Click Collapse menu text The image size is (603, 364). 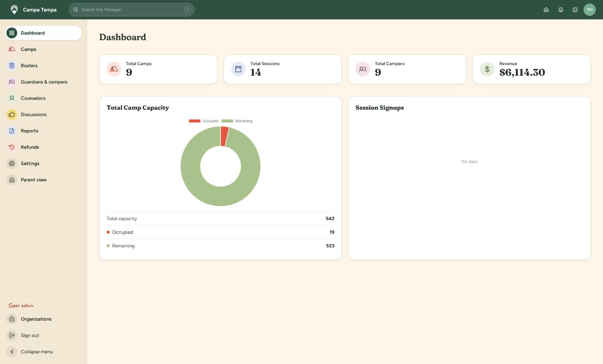pos(37,352)
